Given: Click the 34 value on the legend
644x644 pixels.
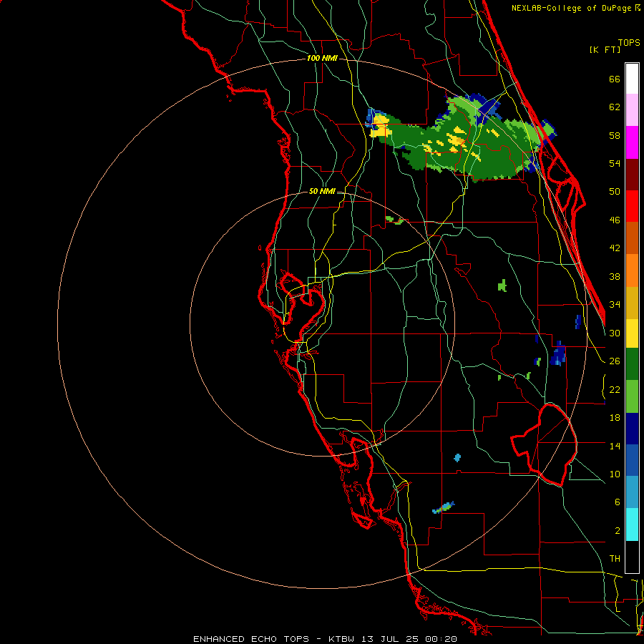Looking at the screenshot, I should click(615, 304).
